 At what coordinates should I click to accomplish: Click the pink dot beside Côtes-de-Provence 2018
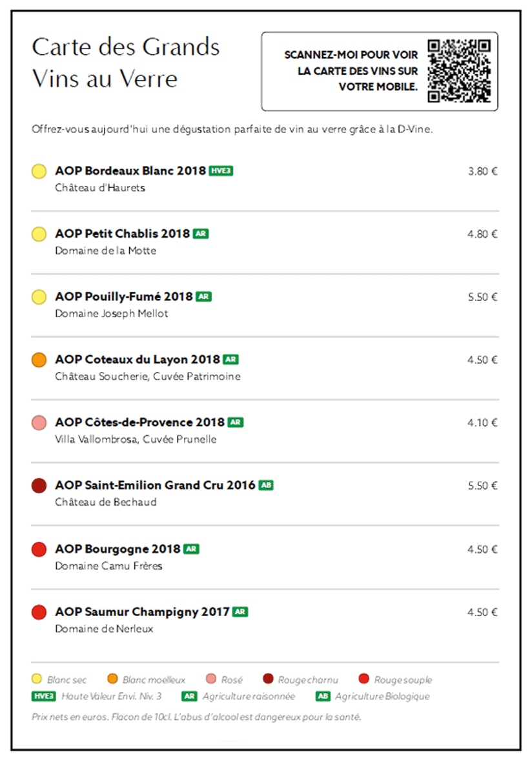pos(39,423)
